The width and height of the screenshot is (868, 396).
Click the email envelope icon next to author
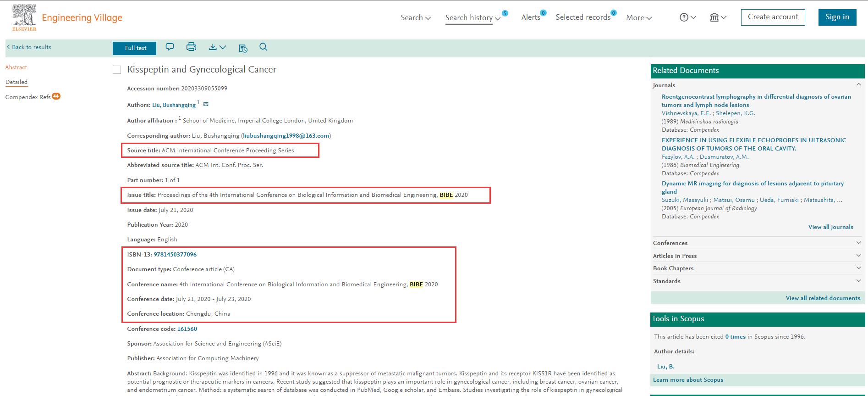point(206,105)
